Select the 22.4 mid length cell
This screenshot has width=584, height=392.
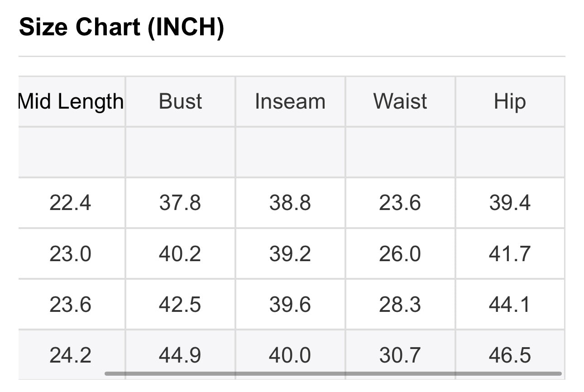[71, 203]
